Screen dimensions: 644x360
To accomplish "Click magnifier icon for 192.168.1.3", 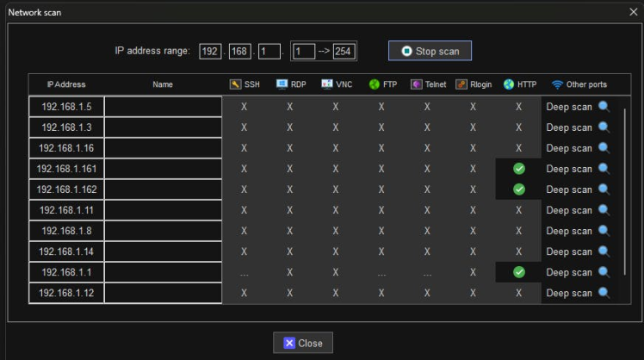I will coord(604,127).
